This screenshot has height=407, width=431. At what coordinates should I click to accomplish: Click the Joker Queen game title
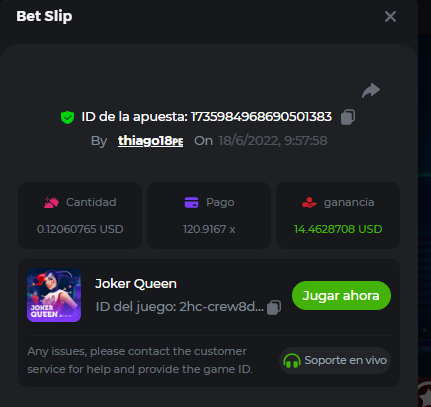(x=136, y=284)
